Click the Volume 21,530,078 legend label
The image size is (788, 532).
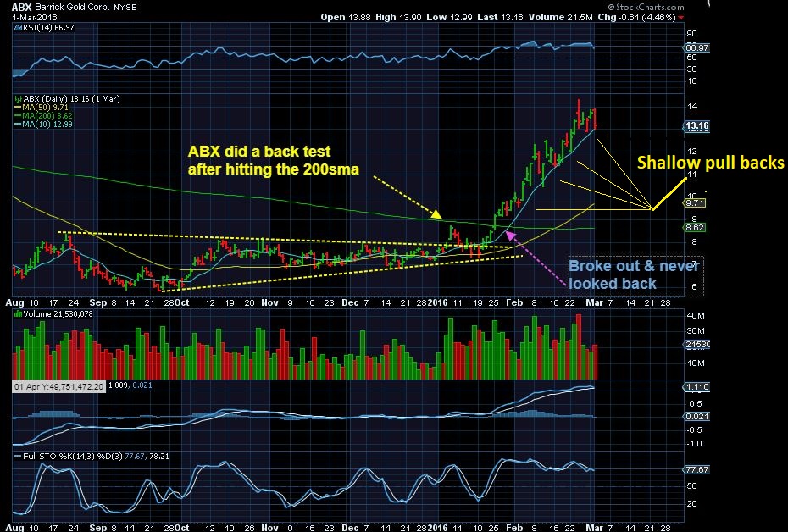click(x=58, y=314)
